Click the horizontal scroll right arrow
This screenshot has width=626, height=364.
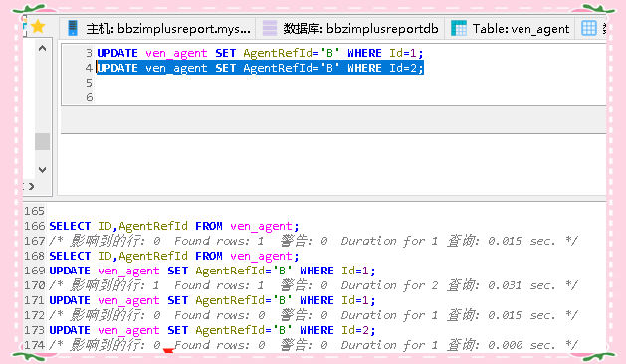(x=32, y=186)
